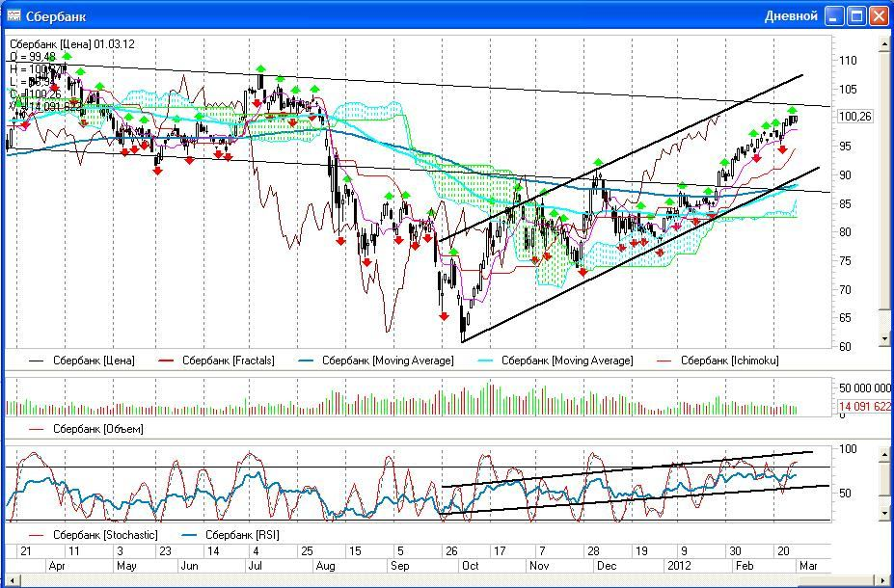Click the date label 23 on time axis
Image resolution: width=894 pixels, height=588 pixels.
[x=165, y=551]
